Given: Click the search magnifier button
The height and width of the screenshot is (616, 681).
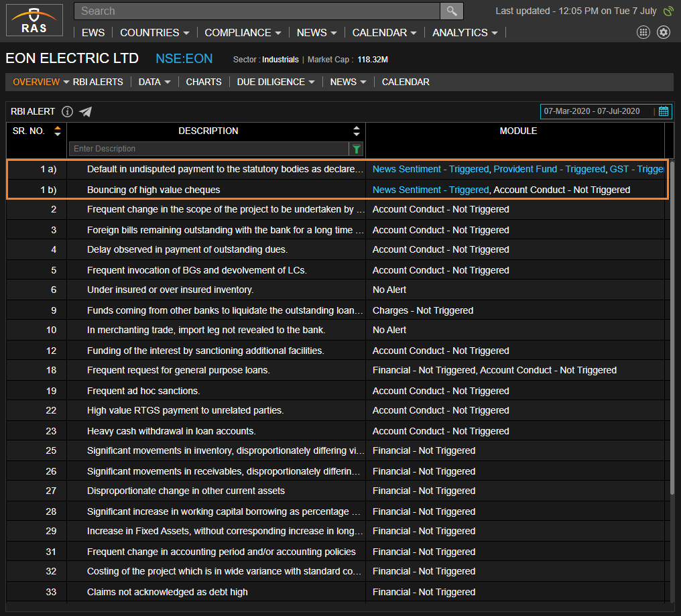Looking at the screenshot, I should coord(451,11).
